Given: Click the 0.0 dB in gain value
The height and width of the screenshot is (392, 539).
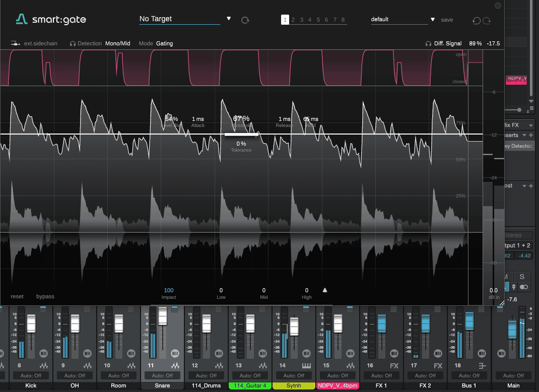Looking at the screenshot, I should (x=494, y=290).
